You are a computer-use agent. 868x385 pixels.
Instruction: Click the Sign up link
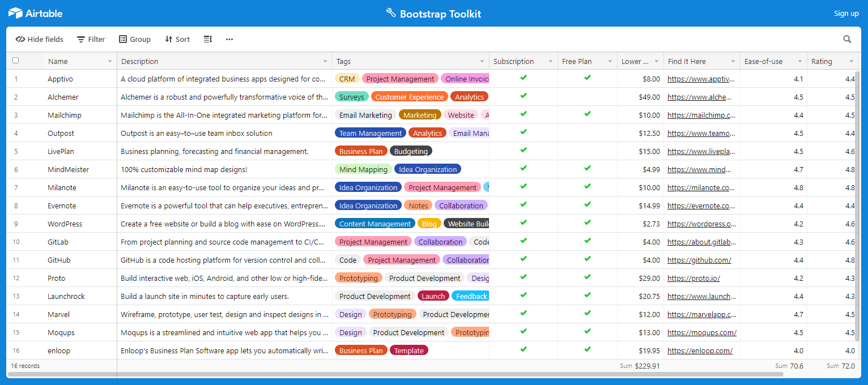point(846,13)
